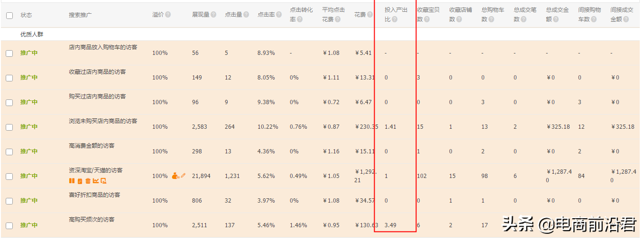Click click-rate value 8.93%
The image size is (644, 240).
(x=266, y=53)
